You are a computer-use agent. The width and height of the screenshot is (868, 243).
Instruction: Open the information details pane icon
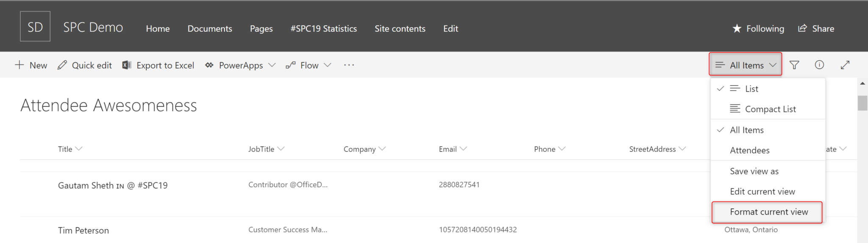(819, 65)
